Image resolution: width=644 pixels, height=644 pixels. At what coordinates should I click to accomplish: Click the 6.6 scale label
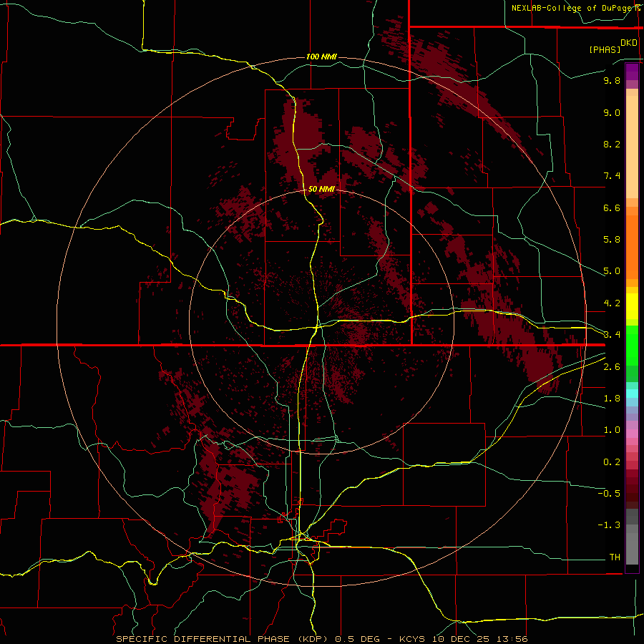(x=612, y=208)
